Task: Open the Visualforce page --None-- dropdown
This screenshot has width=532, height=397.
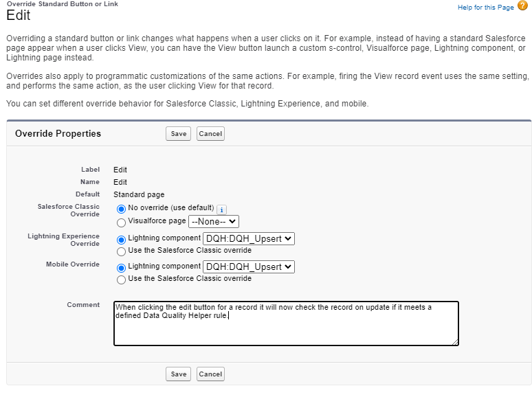Action: [214, 222]
